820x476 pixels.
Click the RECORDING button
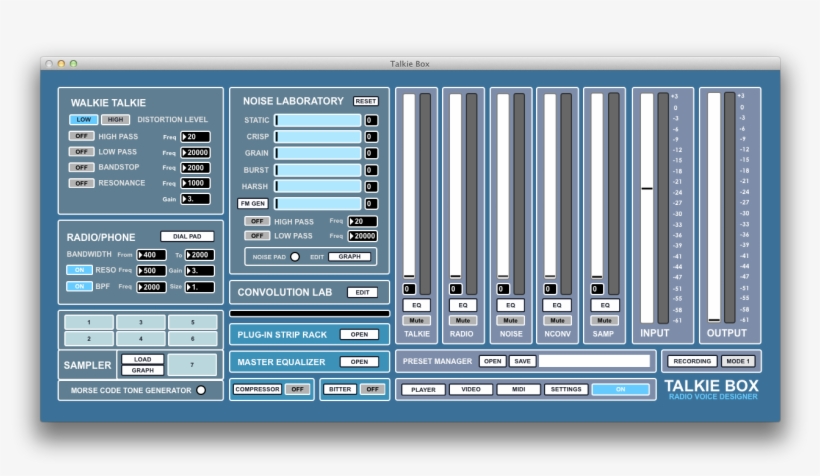[x=692, y=361]
